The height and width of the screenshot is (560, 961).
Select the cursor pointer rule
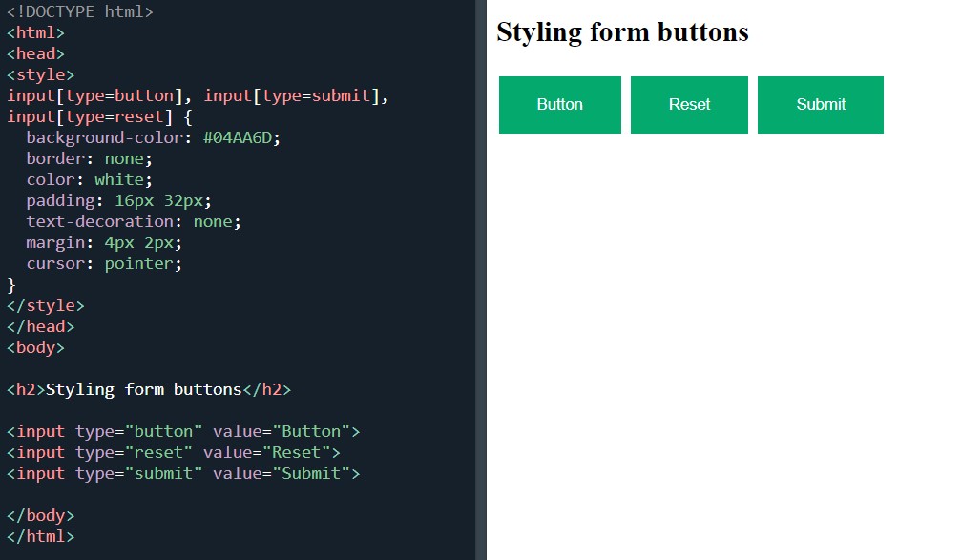[103, 263]
